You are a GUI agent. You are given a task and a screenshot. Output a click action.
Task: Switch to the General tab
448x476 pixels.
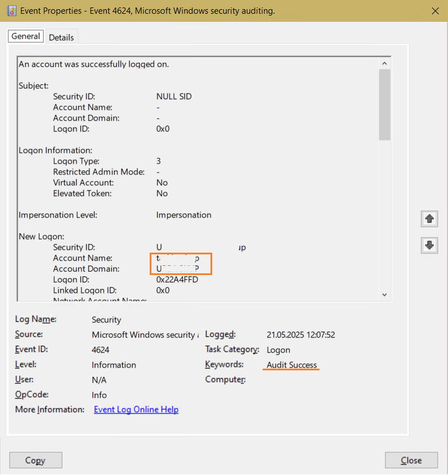point(26,36)
